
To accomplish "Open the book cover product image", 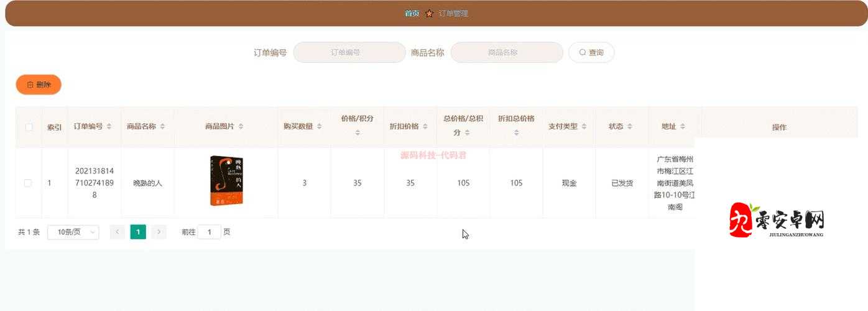I will coord(226,181).
